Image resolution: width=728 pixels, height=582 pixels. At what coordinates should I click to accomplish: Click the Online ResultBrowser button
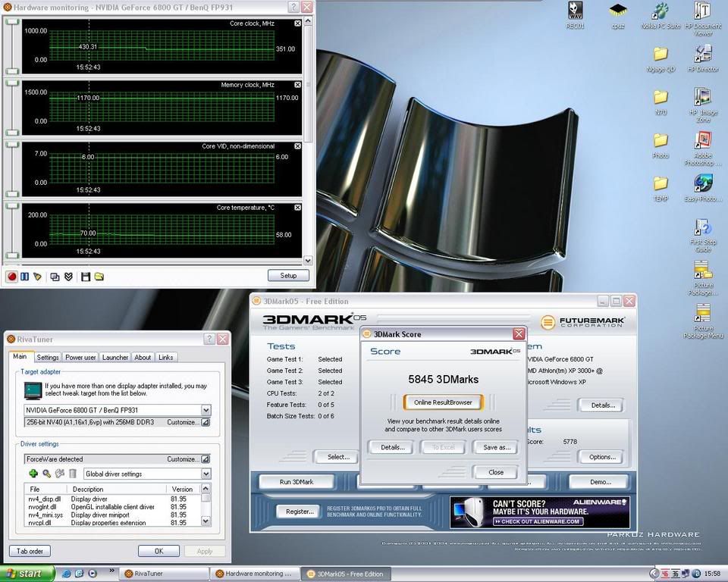tap(442, 402)
